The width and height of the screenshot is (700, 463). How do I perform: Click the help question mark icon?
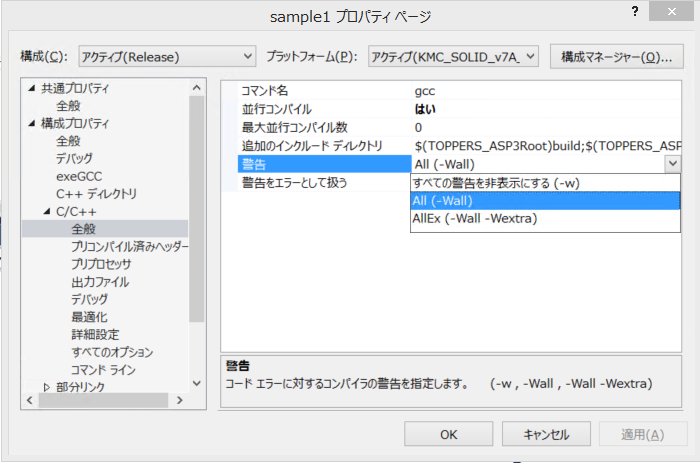634,10
